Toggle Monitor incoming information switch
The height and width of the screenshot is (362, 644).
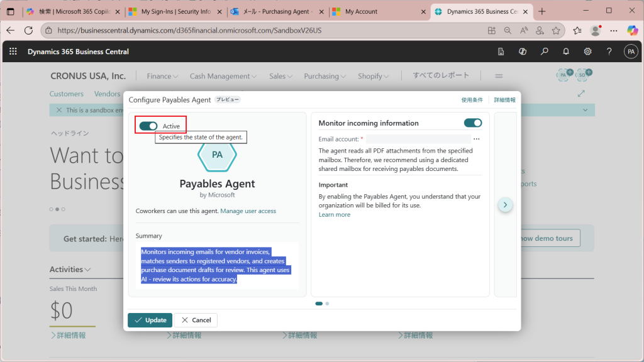pyautogui.click(x=473, y=123)
